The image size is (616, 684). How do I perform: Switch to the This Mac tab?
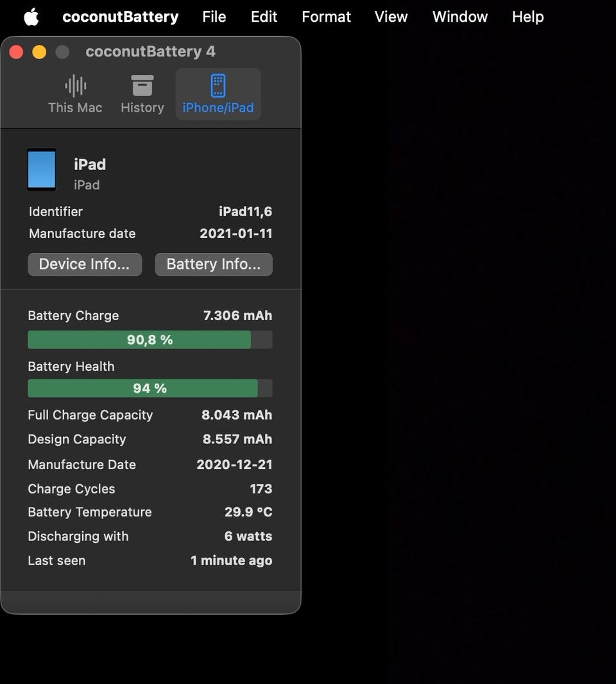pos(75,94)
